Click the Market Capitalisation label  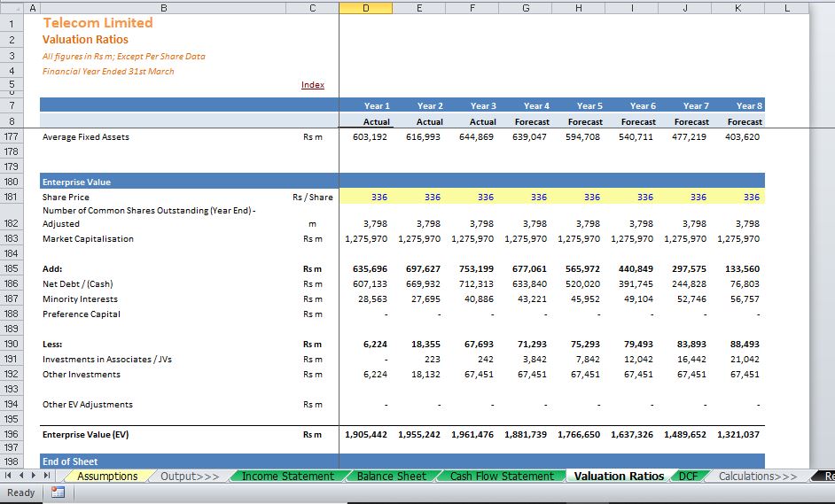coord(88,238)
